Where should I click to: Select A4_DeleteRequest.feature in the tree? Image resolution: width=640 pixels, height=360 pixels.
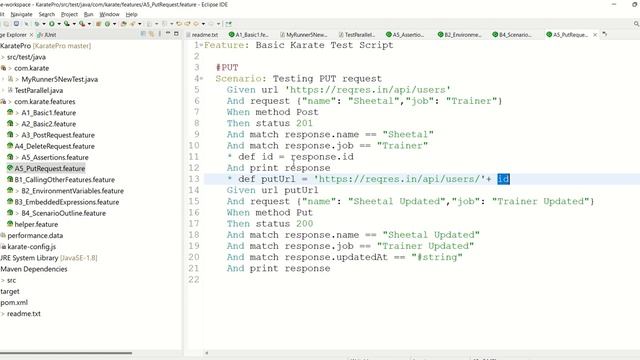[x=54, y=146]
